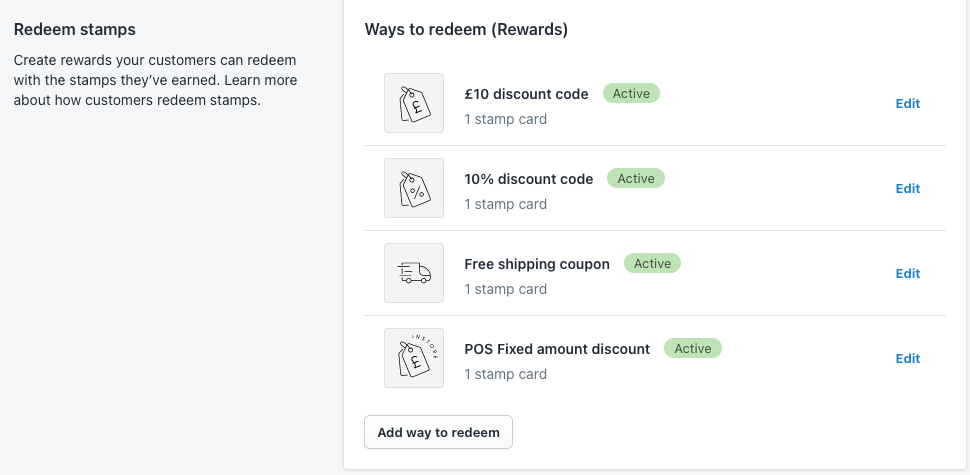The width and height of the screenshot is (970, 475).
Task: Click Active badge beside Free shipping coupon
Action: pyautogui.click(x=652, y=263)
